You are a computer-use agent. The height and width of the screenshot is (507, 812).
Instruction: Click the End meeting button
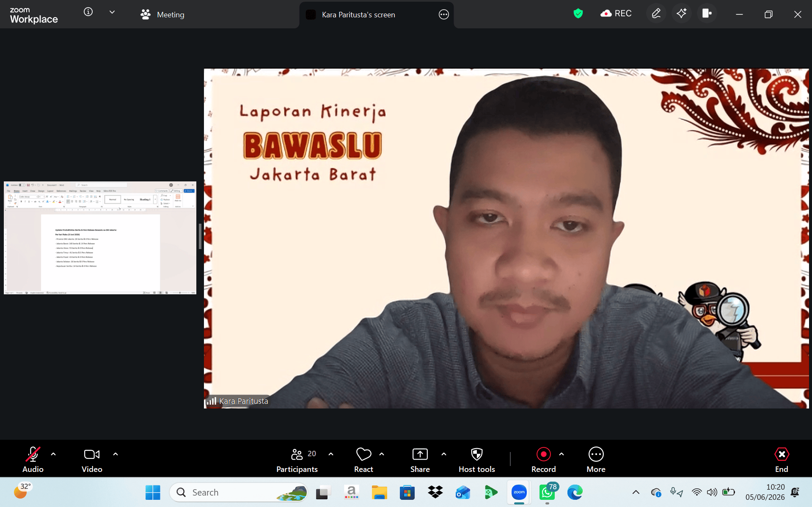[782, 460]
